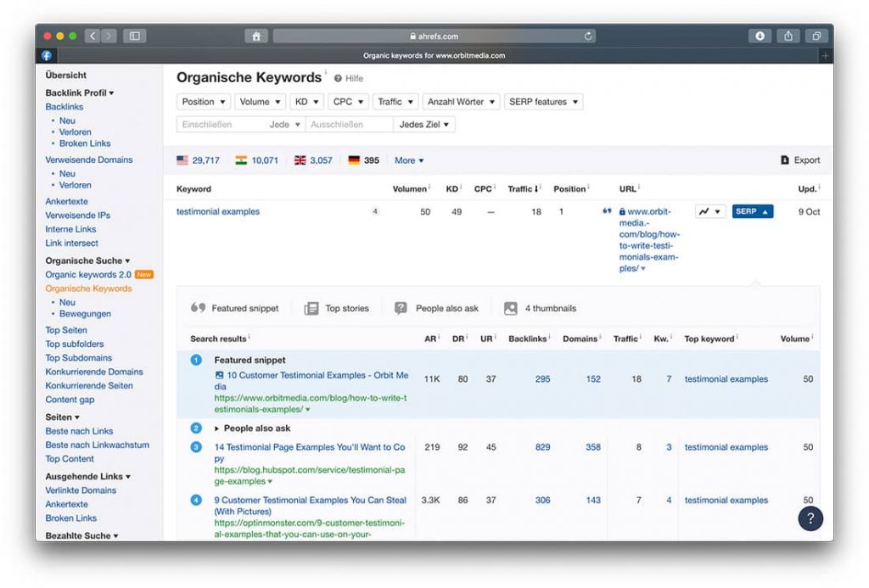Viewport: 869px width, 588px height.
Task: Collapse the Backlink Profil sidebar section
Action: coord(80,93)
